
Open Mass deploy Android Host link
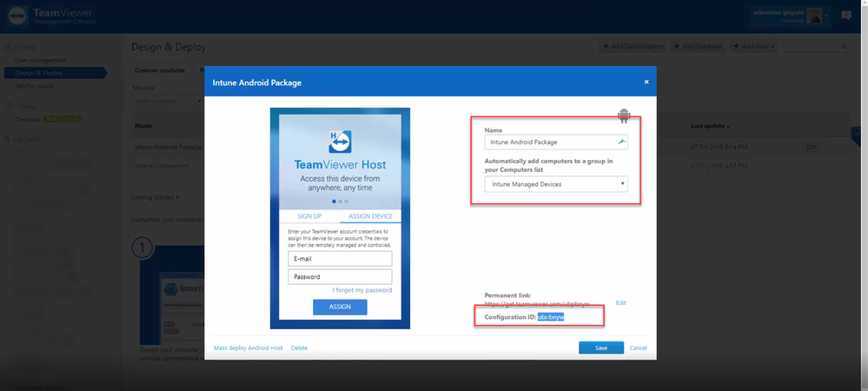[x=248, y=348]
